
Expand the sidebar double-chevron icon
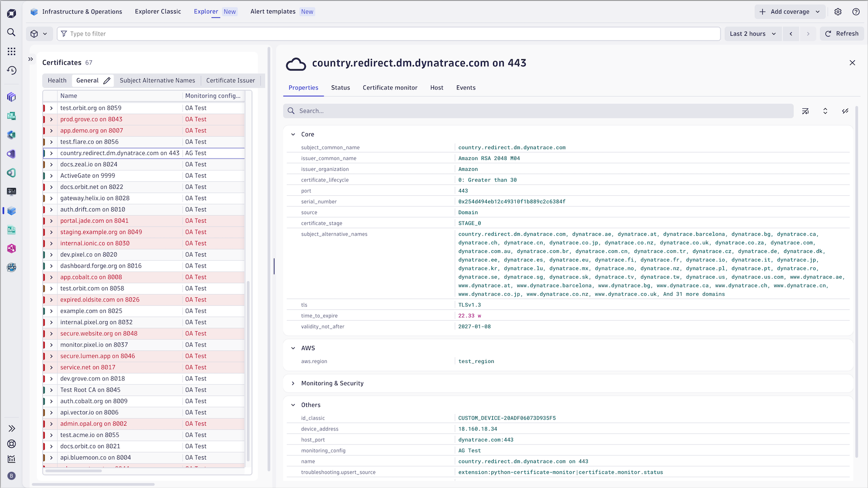pos(12,428)
